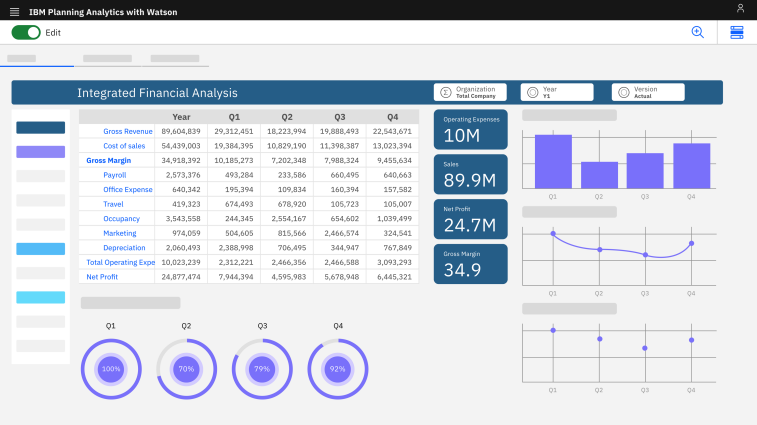Switch to the second sheet tab

pos(107,59)
